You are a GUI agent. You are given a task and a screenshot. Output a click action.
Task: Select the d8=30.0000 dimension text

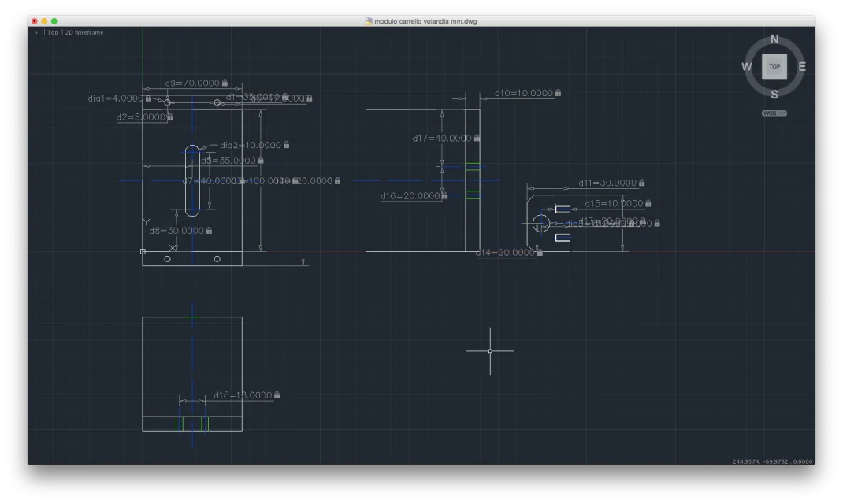(176, 231)
